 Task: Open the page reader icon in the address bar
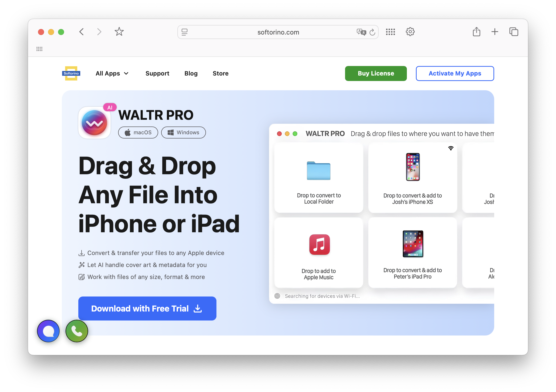(x=185, y=32)
